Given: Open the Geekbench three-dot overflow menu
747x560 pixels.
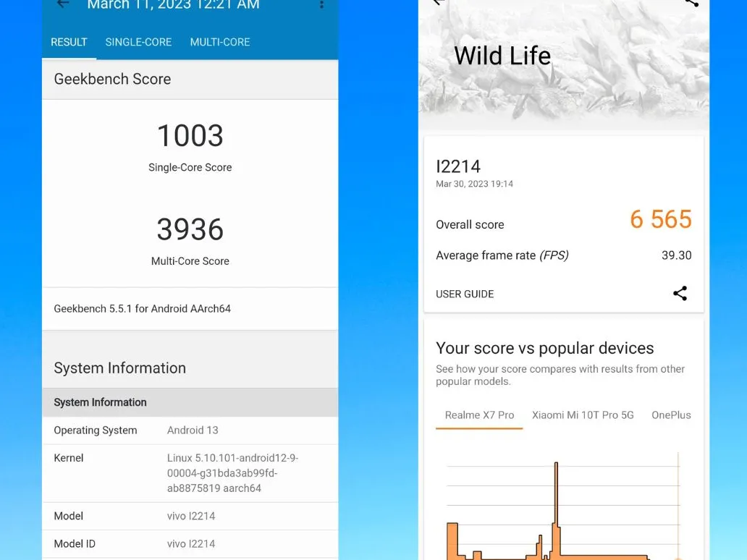Looking at the screenshot, I should [x=321, y=5].
